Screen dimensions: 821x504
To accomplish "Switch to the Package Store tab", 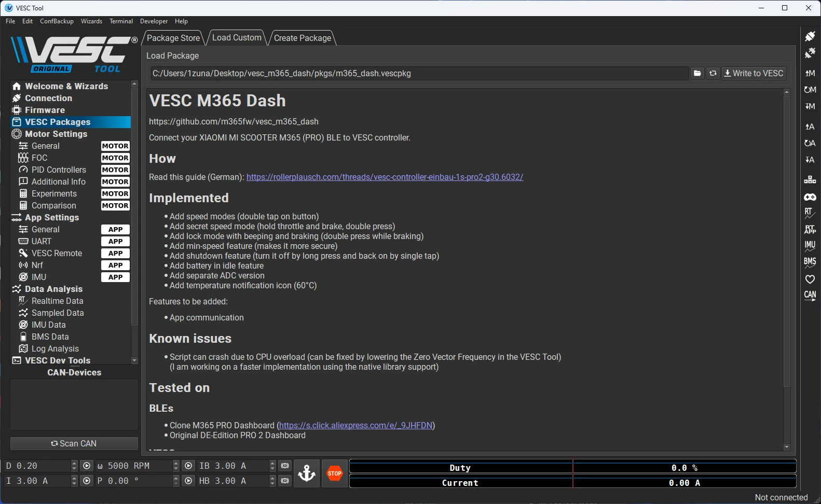I will coord(173,38).
